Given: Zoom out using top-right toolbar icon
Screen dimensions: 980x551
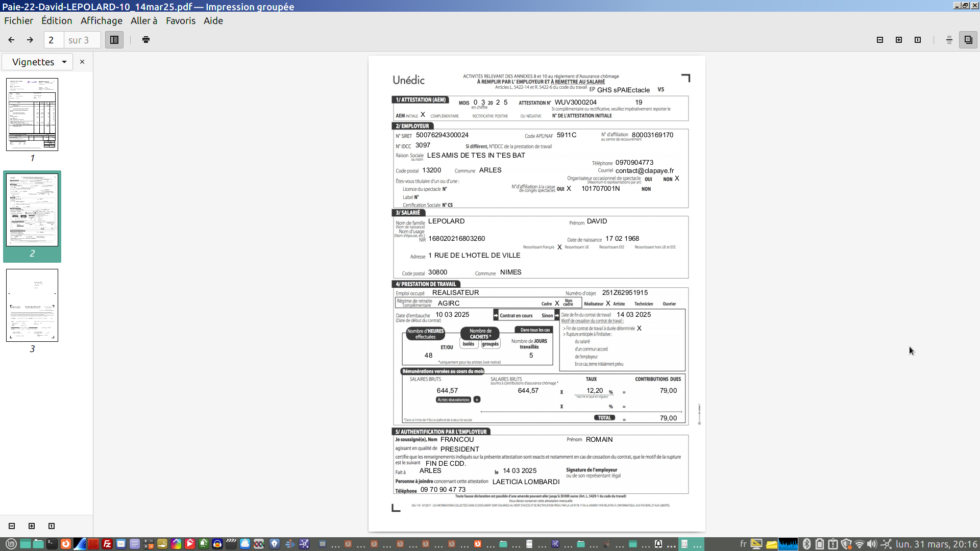Looking at the screenshot, I should point(880,40).
